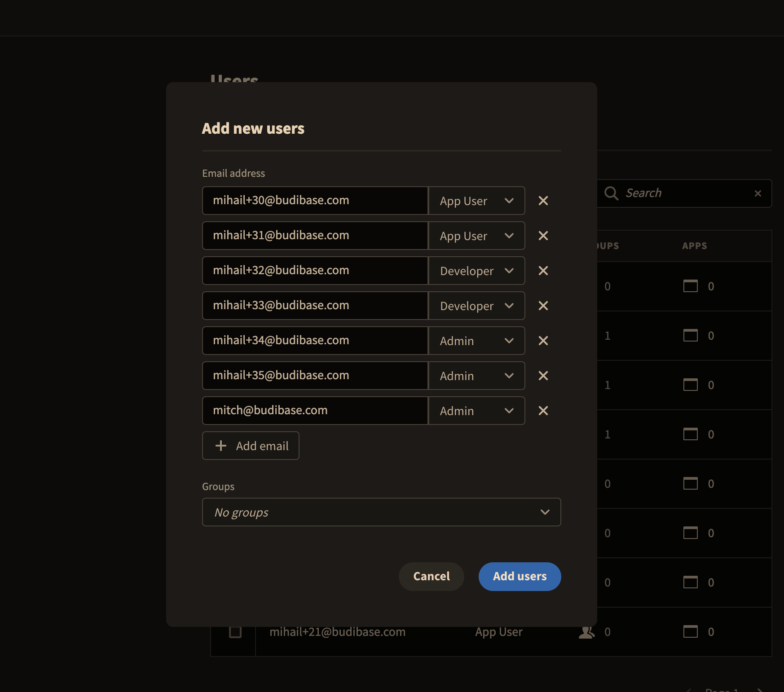
Task: Open role dropdown for mitch@budibase.com
Action: pyautogui.click(x=476, y=411)
